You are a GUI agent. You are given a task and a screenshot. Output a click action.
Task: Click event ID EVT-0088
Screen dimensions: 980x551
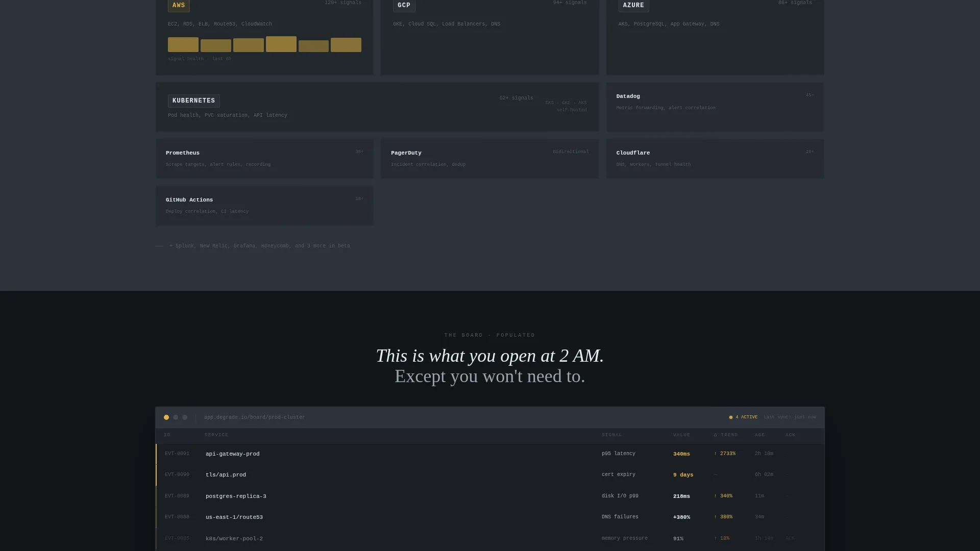coord(177,517)
